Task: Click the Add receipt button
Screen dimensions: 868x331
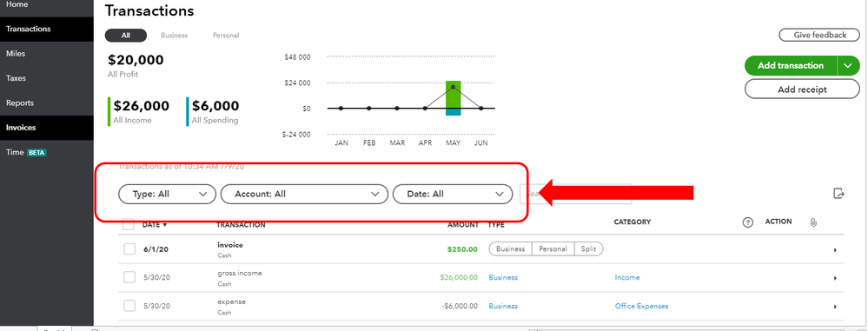Action: [802, 89]
